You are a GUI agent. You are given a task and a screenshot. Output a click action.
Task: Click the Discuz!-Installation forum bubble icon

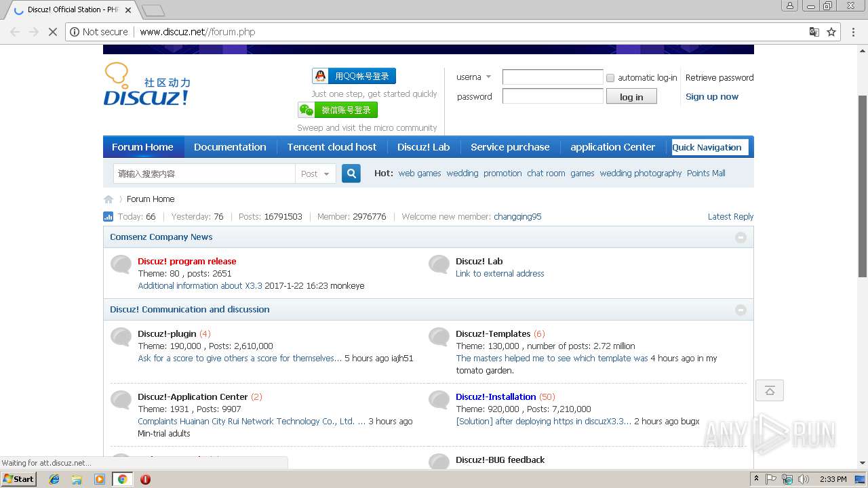coord(439,400)
